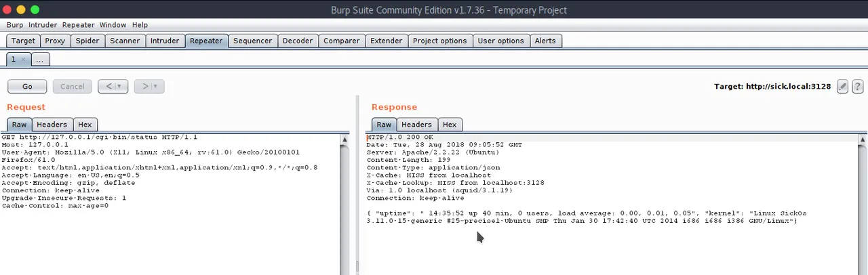Click the 'Content-Length: 199' response line
The height and width of the screenshot is (275, 868).
click(409, 160)
